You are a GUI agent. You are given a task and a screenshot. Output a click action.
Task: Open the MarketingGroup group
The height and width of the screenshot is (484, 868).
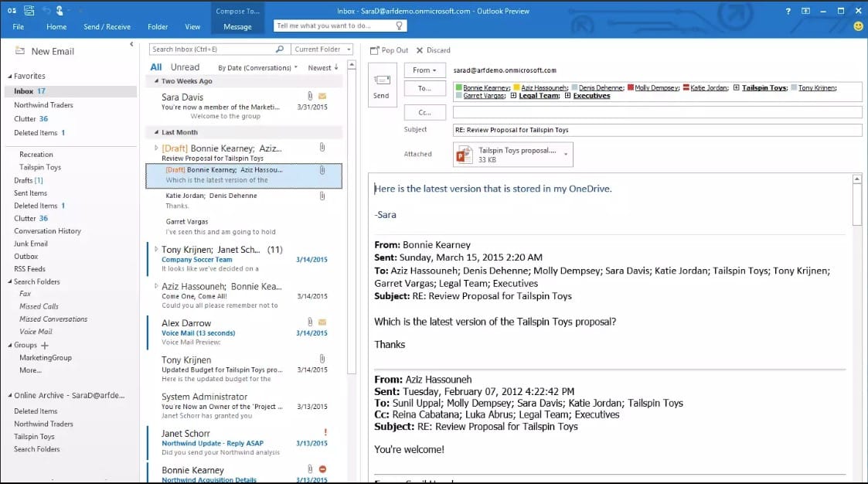tap(46, 358)
